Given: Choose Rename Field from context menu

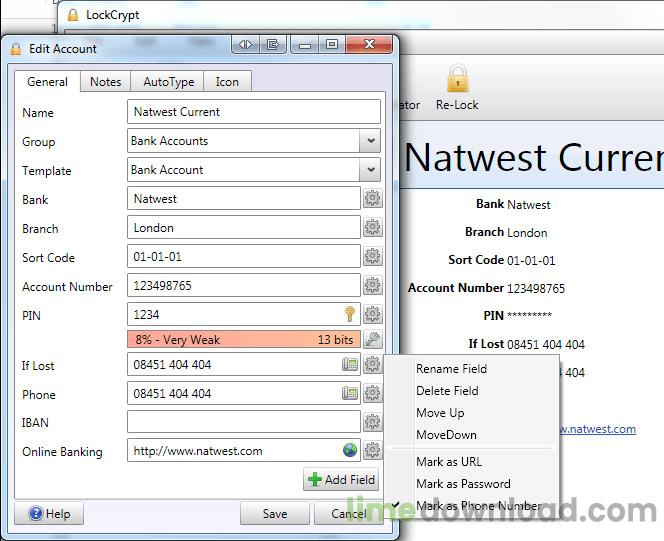Looking at the screenshot, I should coord(451,369).
